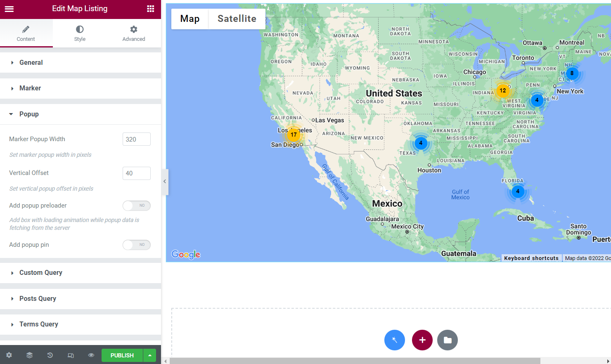Click the Publish button

coord(122,355)
